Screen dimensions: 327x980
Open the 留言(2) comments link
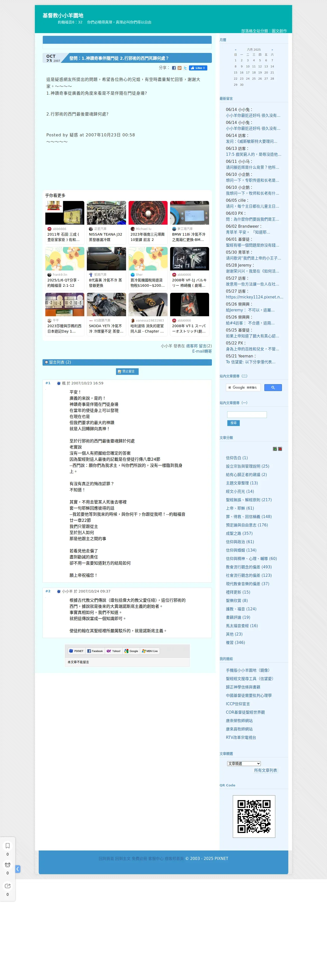pyautogui.click(x=205, y=346)
